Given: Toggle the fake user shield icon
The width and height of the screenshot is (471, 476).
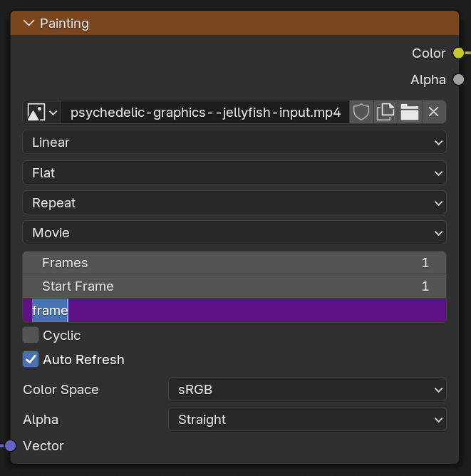Looking at the screenshot, I should coord(361,112).
